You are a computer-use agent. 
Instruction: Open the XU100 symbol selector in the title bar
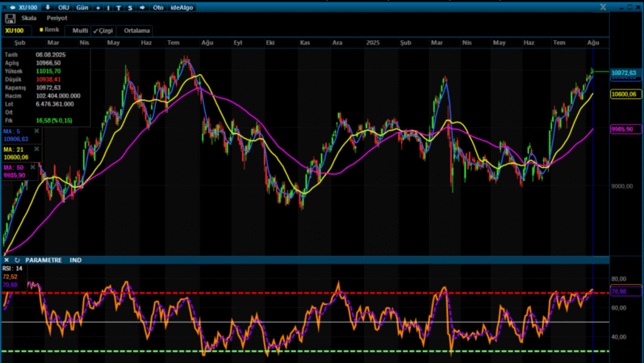click(28, 7)
